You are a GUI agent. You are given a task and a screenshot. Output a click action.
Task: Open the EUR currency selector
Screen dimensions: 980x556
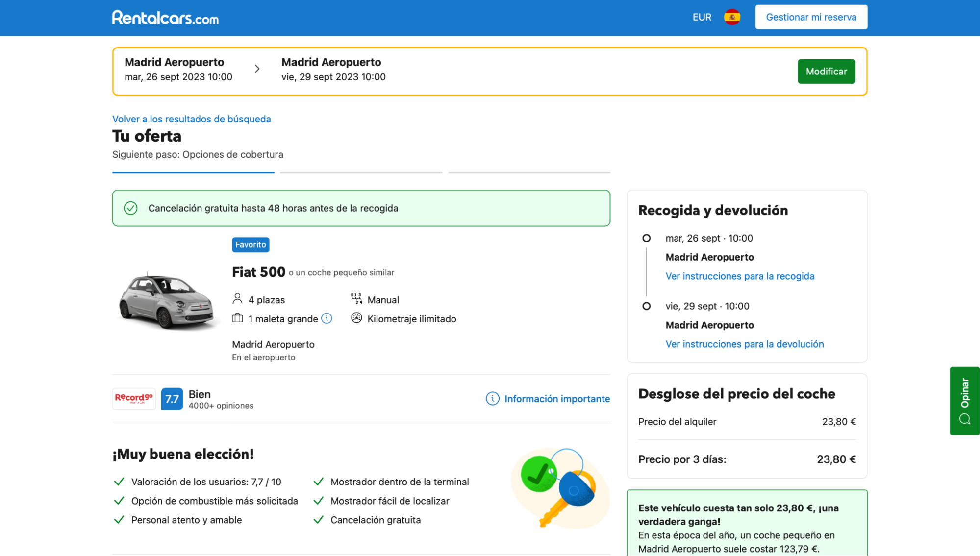tap(702, 17)
